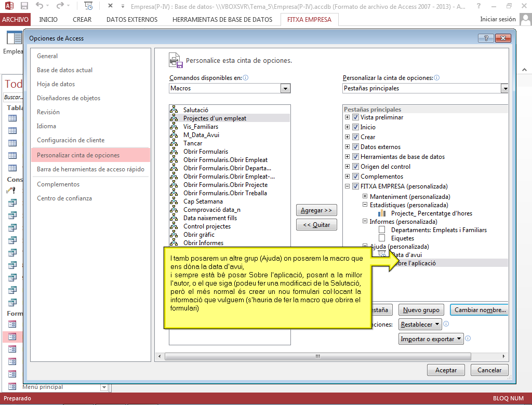Select the Obrir gràfic macro icon
Screen dimensions: 532x405
[x=174, y=234]
